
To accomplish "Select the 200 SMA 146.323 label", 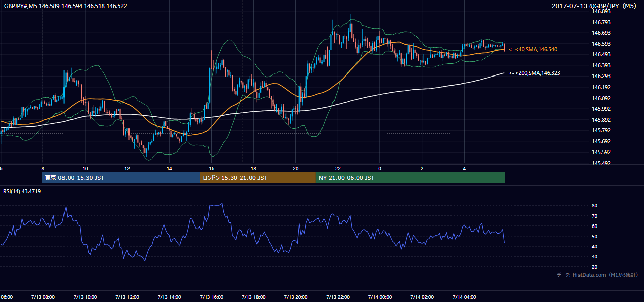I will [x=535, y=73].
